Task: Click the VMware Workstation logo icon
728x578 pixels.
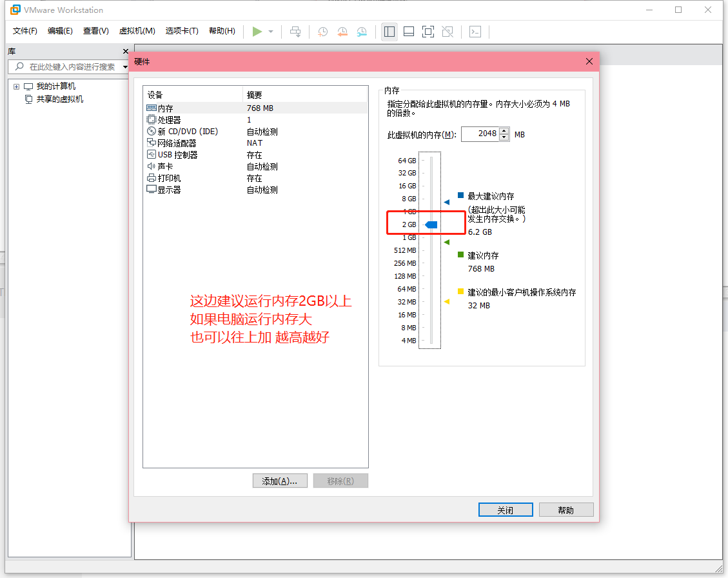Action: point(15,10)
